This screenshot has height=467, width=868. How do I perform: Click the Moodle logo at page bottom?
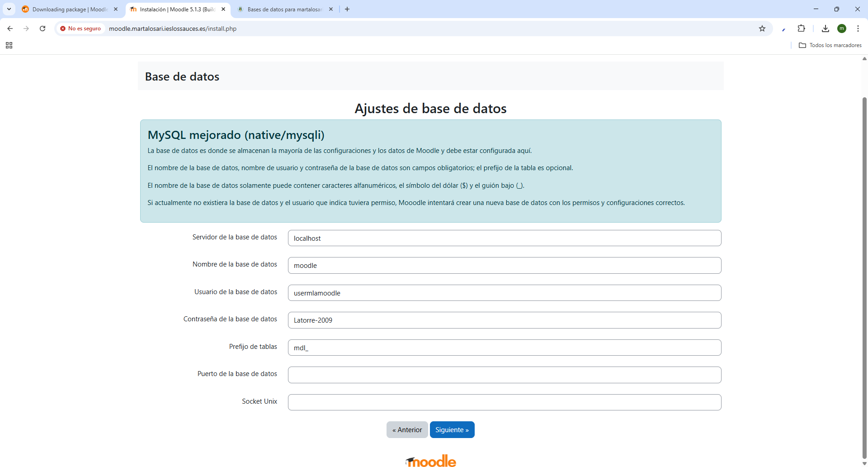[x=431, y=461]
